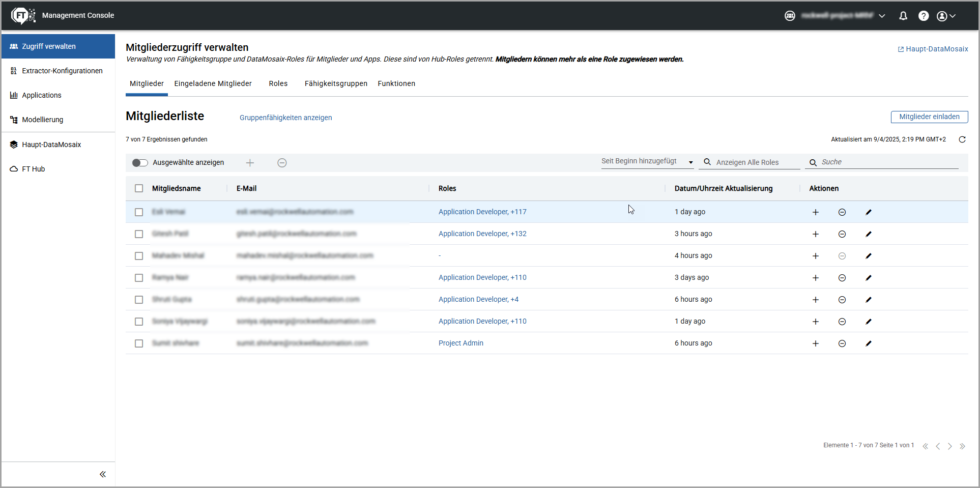Screen dimensions: 980x488
Task: Refresh the member list
Action: pyautogui.click(x=962, y=139)
